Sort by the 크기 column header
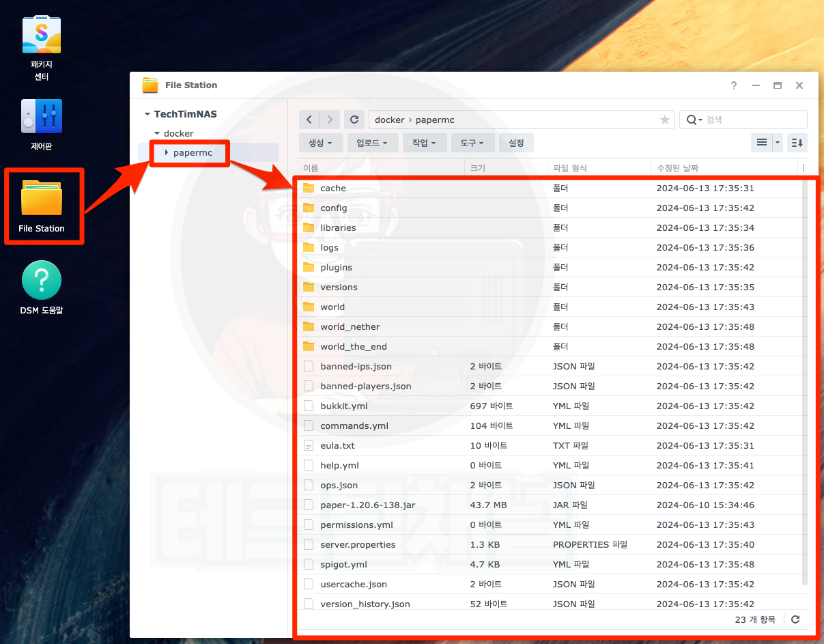This screenshot has width=824, height=644. (x=506, y=168)
